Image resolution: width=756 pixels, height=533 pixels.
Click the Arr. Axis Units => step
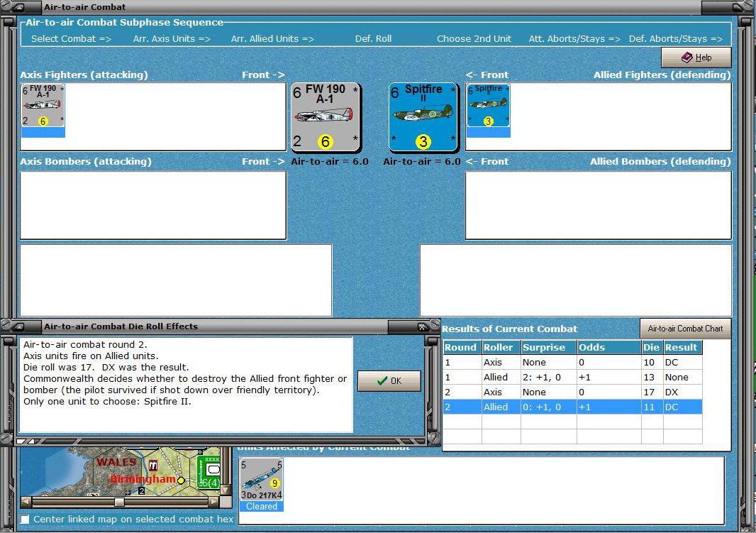coord(172,38)
